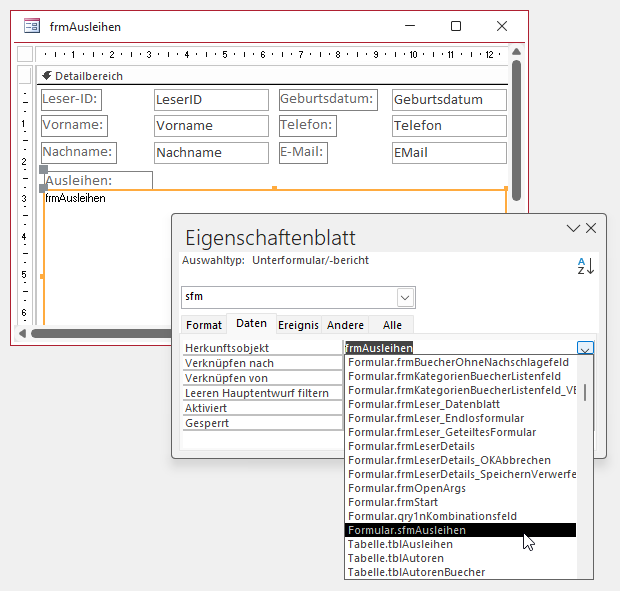The image size is (620, 591).
Task: Click the alphabetical sort A-Z icon
Action: (586, 267)
